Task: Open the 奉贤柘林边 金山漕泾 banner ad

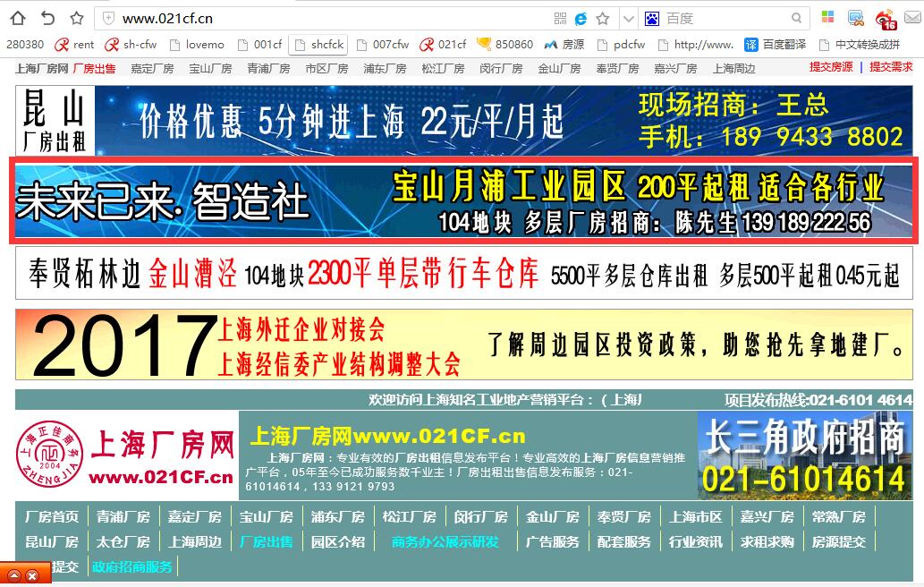Action: point(463,274)
